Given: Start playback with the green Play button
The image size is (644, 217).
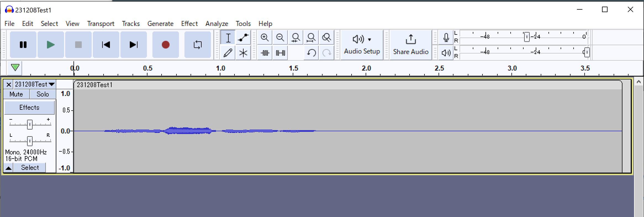Looking at the screenshot, I should click(51, 45).
